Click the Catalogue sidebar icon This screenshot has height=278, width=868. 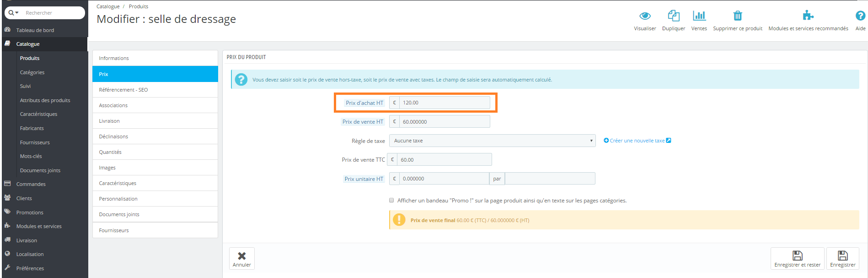point(7,44)
